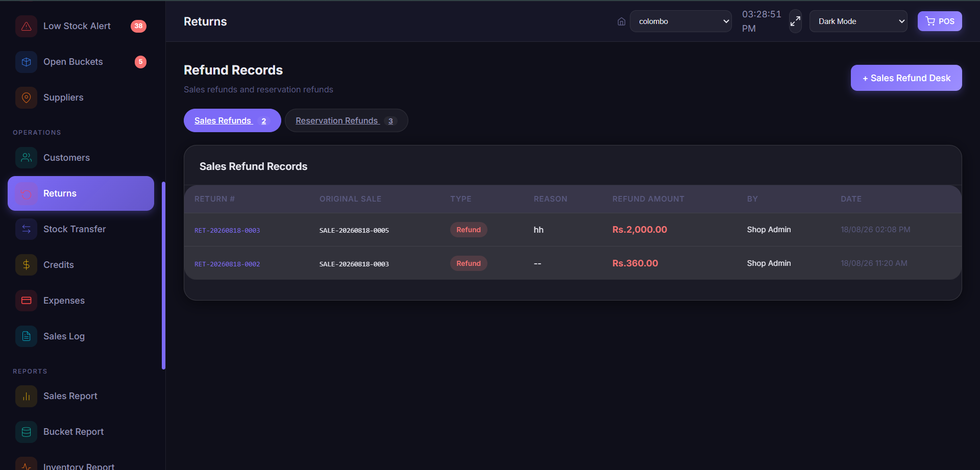Click the Returns sidebar icon

[26, 193]
